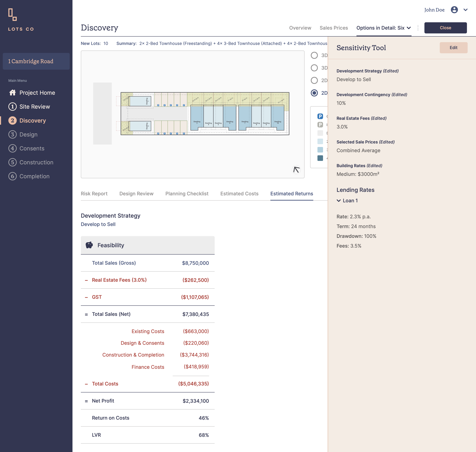Click the blue parking P legend icon

(x=320, y=116)
